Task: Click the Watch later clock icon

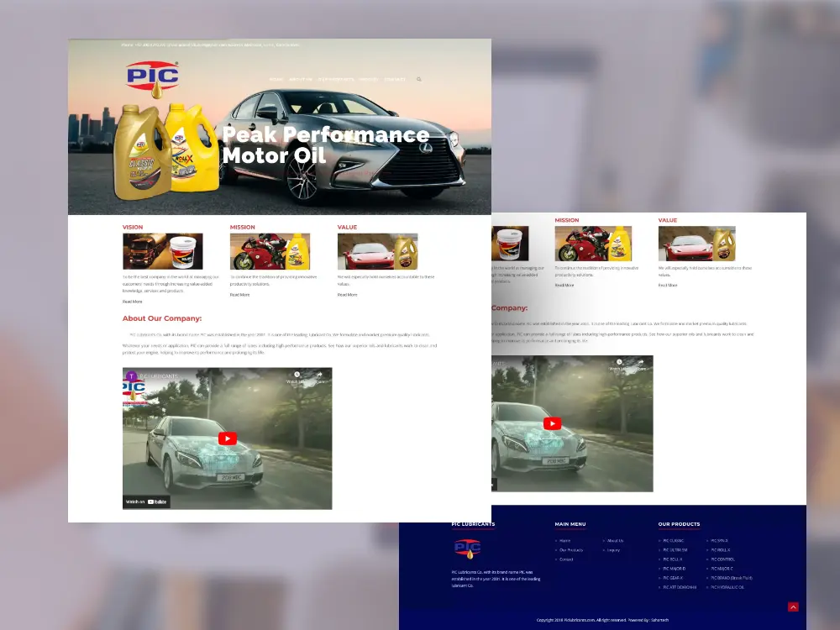Action: 297,375
